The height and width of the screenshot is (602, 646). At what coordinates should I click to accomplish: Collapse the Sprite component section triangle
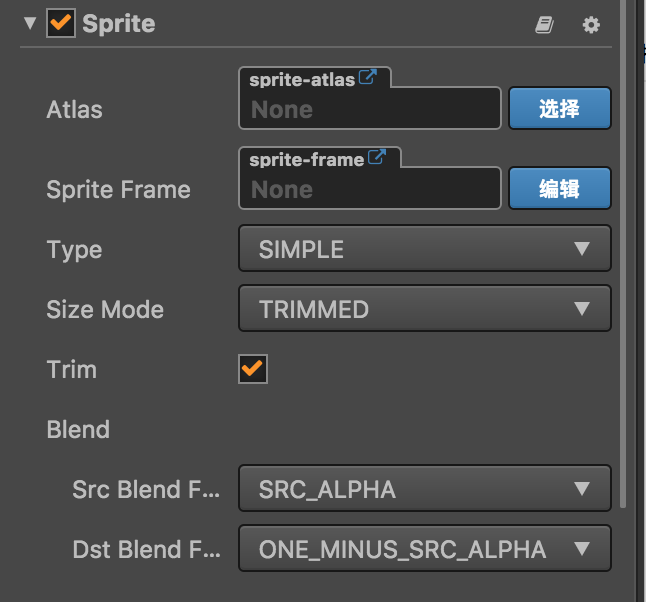click(29, 24)
